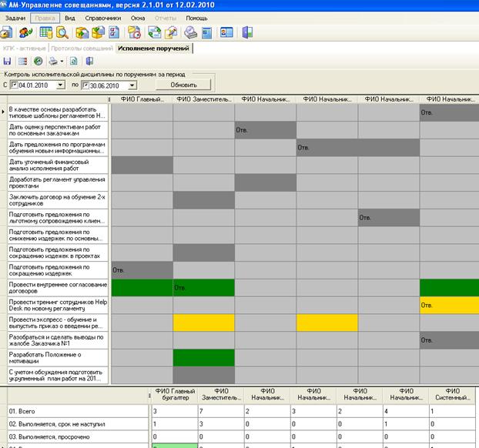479x448 pixels.
Task: Click green cell in Провести внутреннее согласование row
Action: tap(142, 288)
